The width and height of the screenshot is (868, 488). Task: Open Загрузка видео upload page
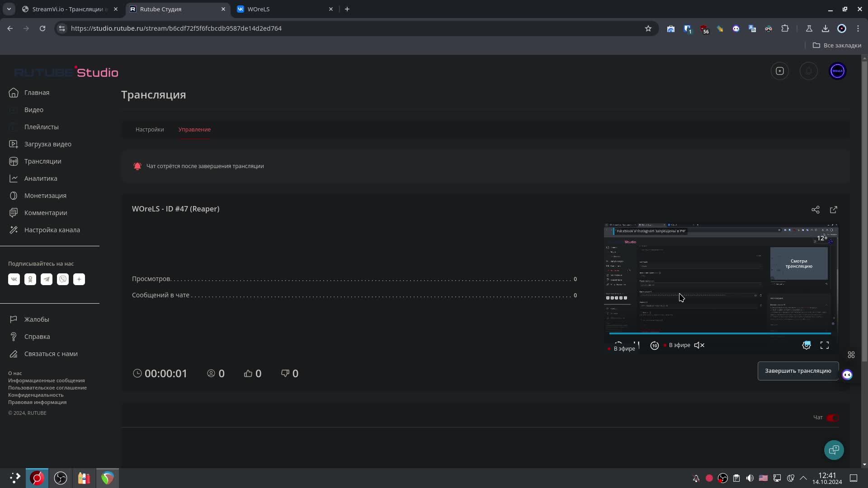41,144
